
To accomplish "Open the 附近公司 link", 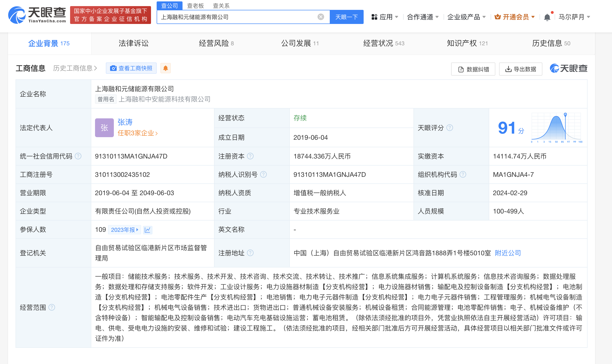I will pyautogui.click(x=507, y=253).
